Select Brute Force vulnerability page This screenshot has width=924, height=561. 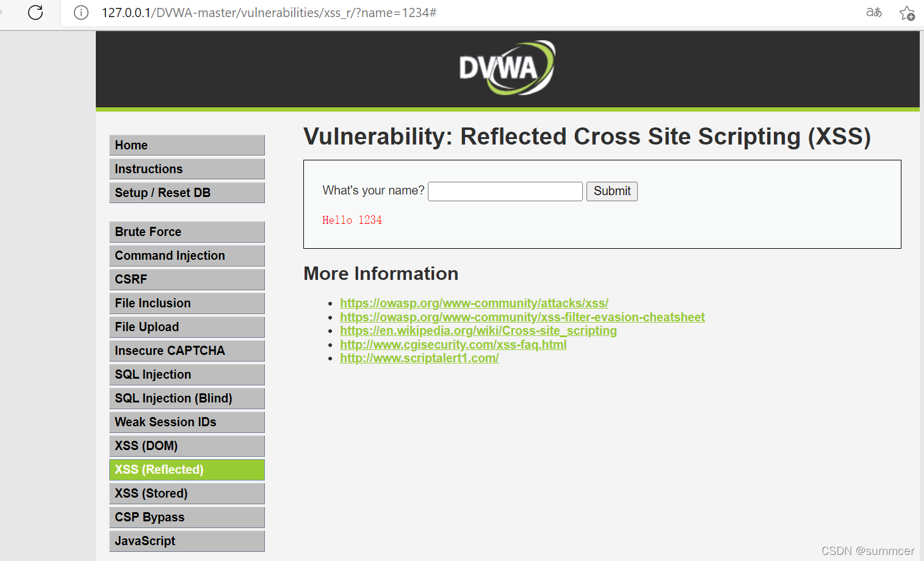(187, 232)
